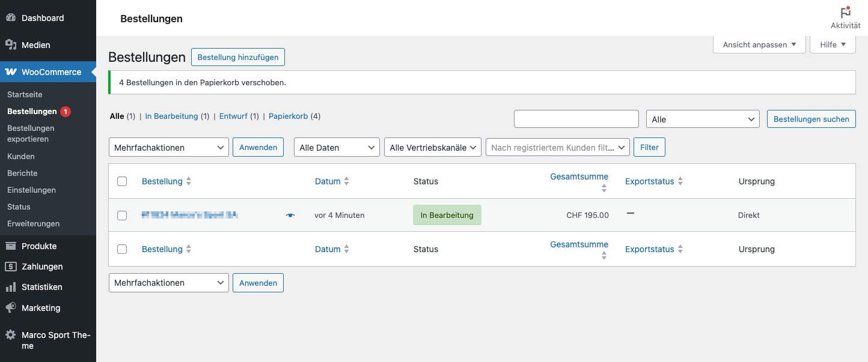
Task: Focus the order search text field
Action: click(x=576, y=119)
